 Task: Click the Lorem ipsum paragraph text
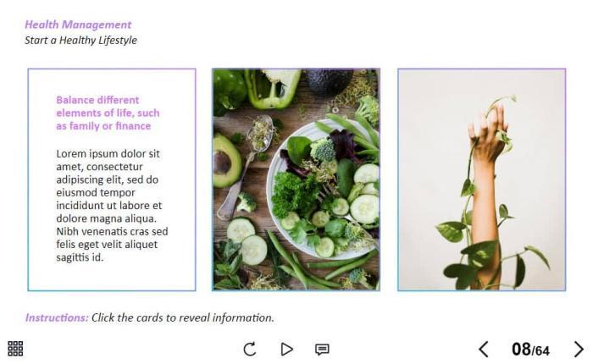pos(112,206)
